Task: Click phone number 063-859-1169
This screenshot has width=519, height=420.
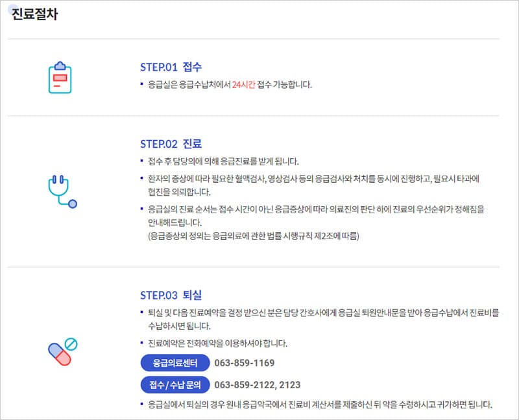Action: click(245, 362)
